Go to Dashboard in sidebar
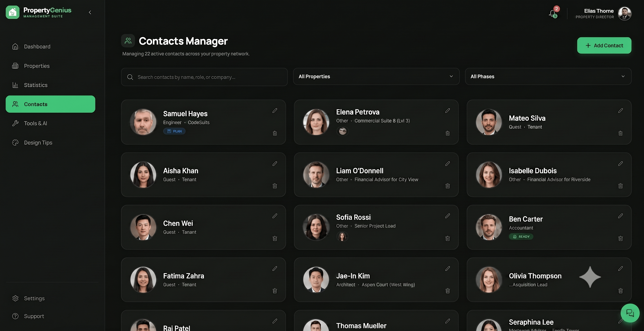Viewport: 644px width, 331px height. (x=50, y=47)
